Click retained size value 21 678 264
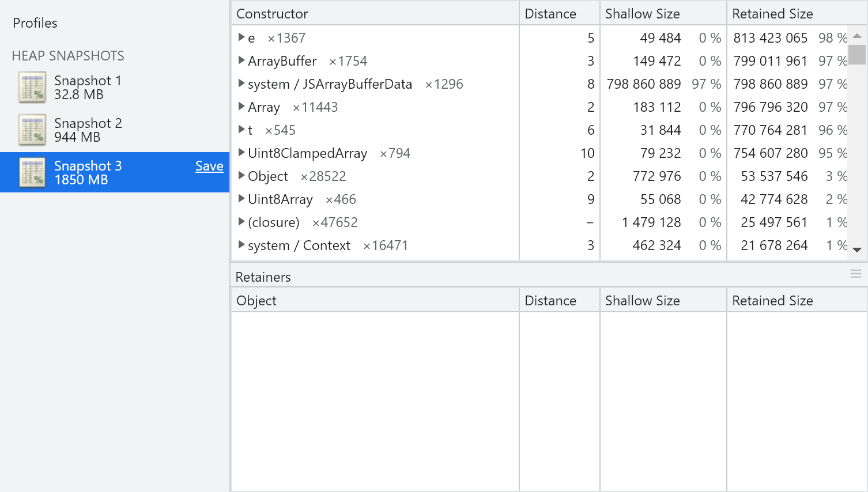Image resolution: width=868 pixels, height=492 pixels. [x=774, y=245]
